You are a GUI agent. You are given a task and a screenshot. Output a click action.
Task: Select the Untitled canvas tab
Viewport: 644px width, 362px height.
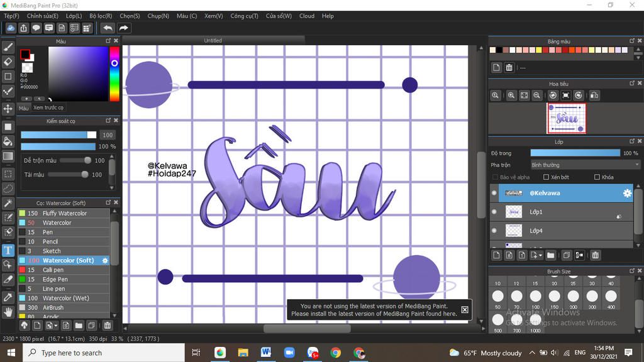(x=213, y=40)
